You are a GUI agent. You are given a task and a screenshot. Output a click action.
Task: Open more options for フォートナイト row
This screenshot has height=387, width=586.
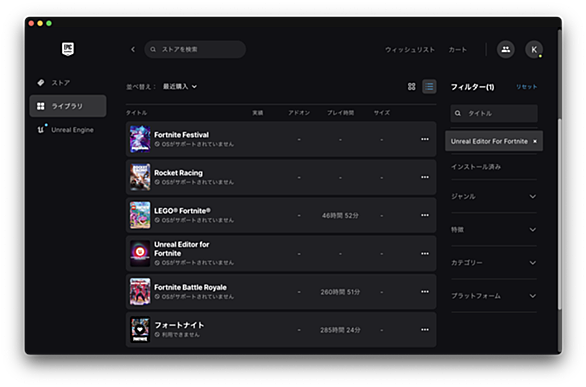425,329
